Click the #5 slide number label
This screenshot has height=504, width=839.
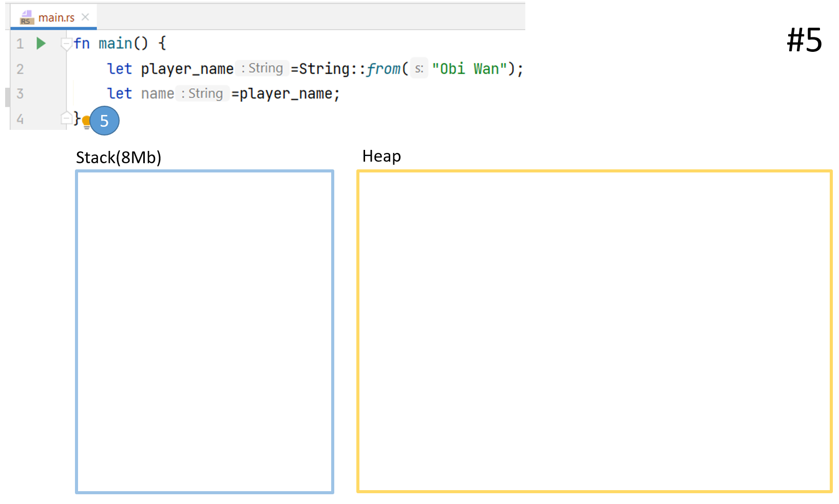tap(804, 40)
